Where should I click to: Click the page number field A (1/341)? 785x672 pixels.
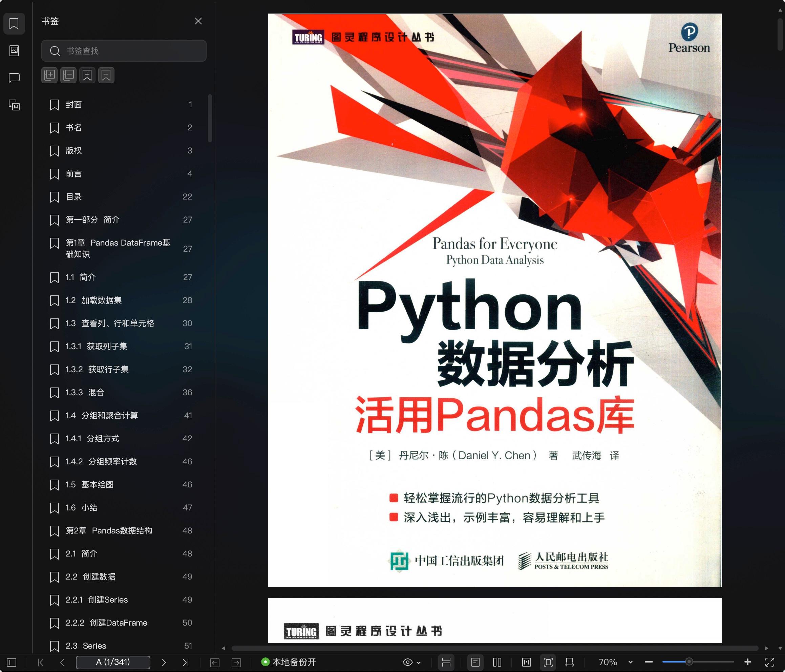113,662
